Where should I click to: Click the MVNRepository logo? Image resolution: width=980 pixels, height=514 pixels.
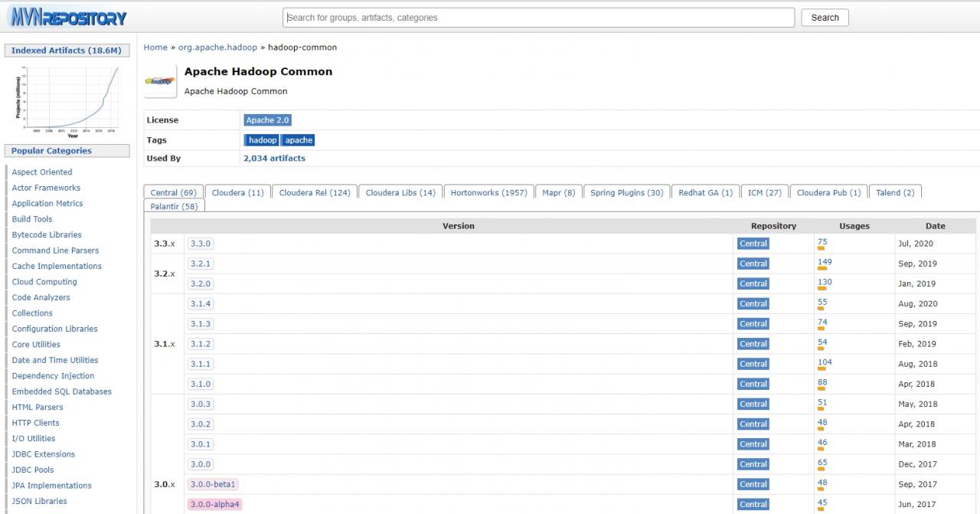pos(68,18)
